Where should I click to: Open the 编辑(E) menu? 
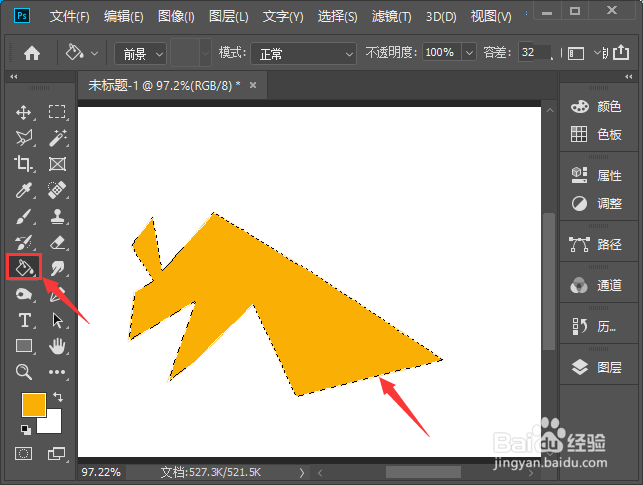123,16
